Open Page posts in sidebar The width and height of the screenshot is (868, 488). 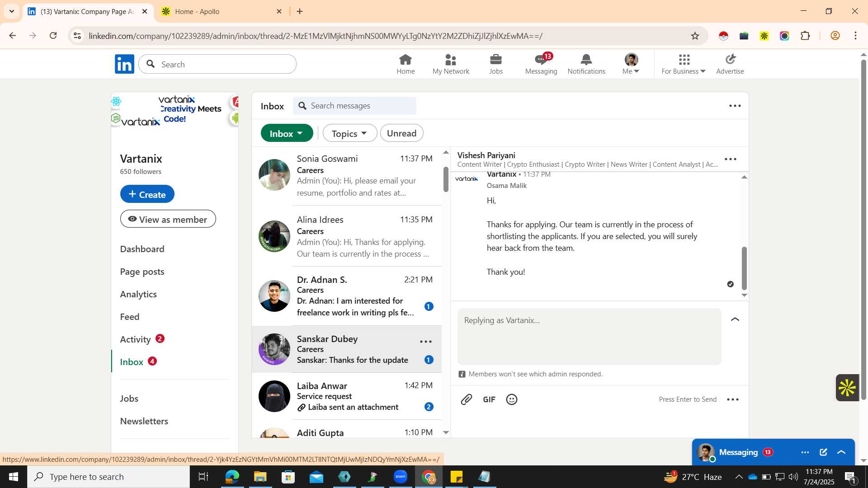142,272
